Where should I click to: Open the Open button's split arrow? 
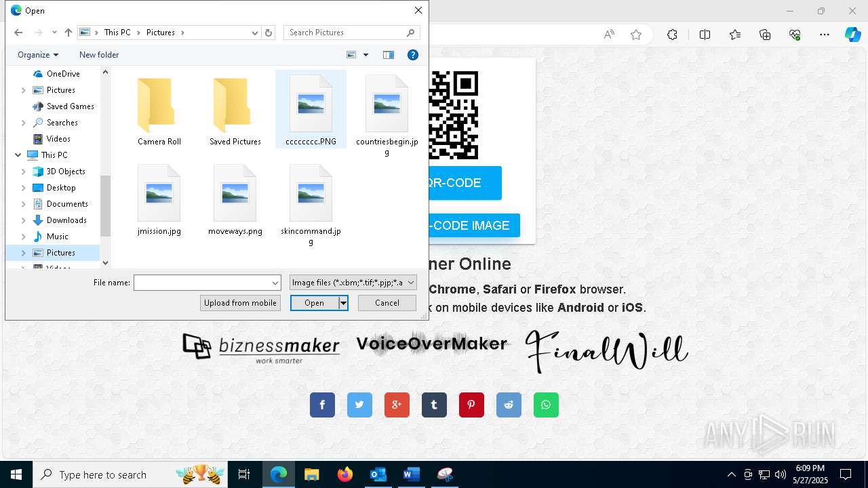click(344, 303)
